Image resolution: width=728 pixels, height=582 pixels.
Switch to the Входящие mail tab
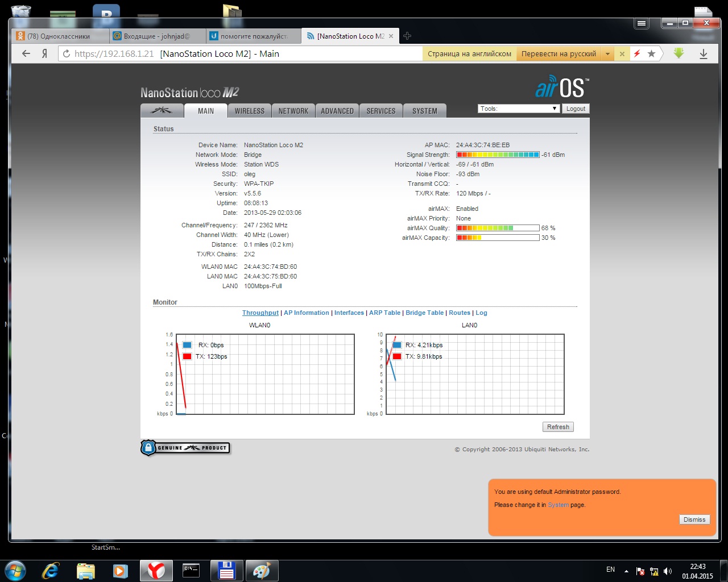(156, 36)
